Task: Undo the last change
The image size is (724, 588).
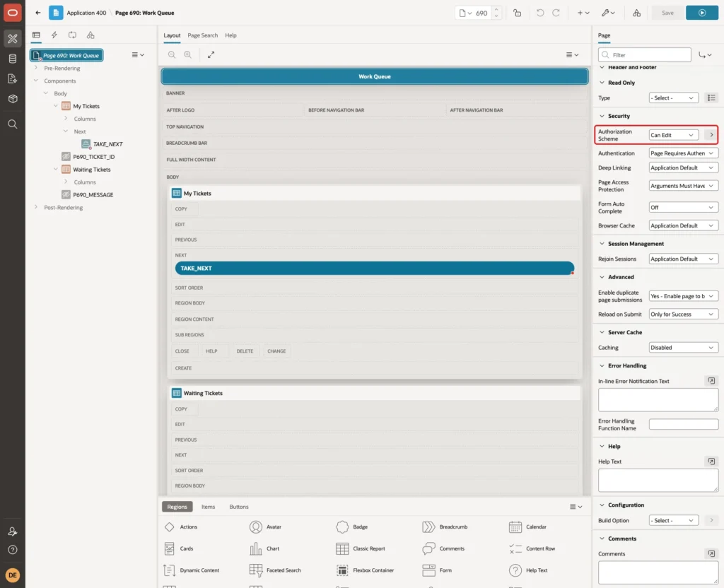Action: [x=539, y=13]
